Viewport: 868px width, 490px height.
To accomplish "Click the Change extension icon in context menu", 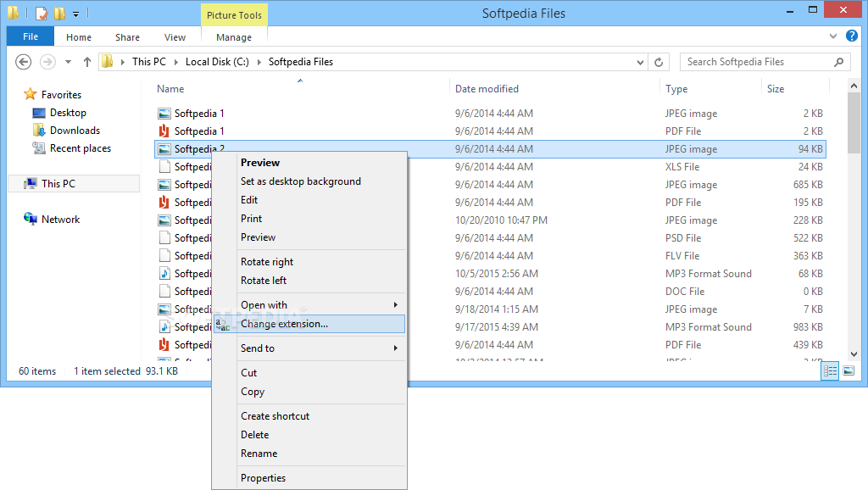I will click(x=223, y=325).
